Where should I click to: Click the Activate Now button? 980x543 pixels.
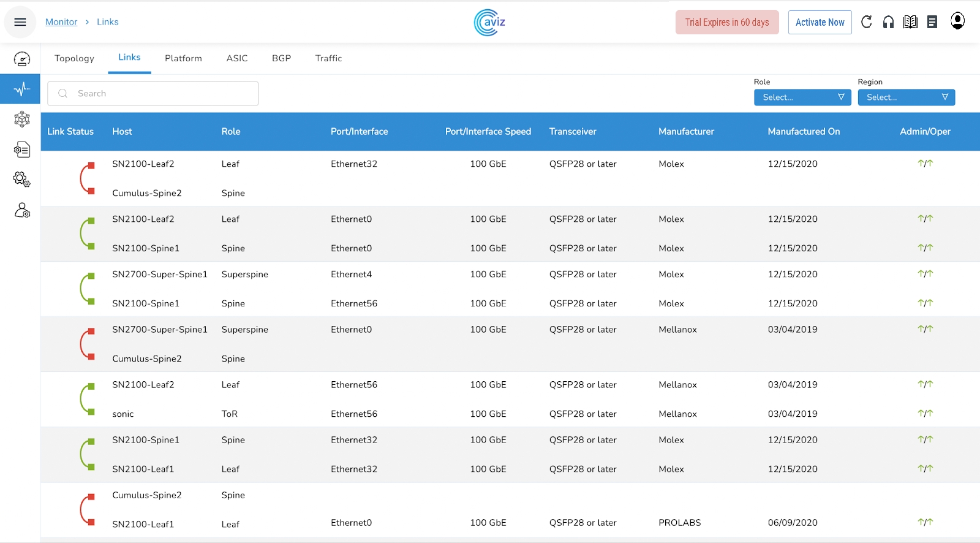pos(820,22)
